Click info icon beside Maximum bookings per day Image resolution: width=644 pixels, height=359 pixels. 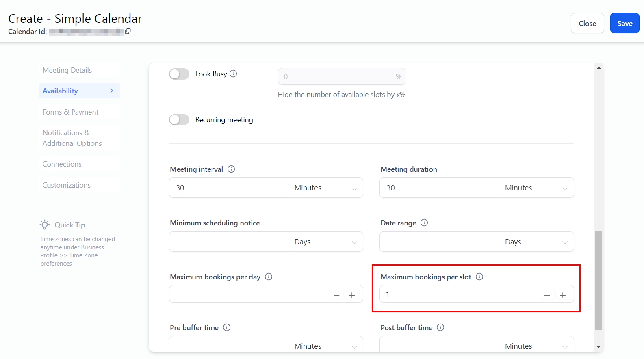[x=269, y=277]
